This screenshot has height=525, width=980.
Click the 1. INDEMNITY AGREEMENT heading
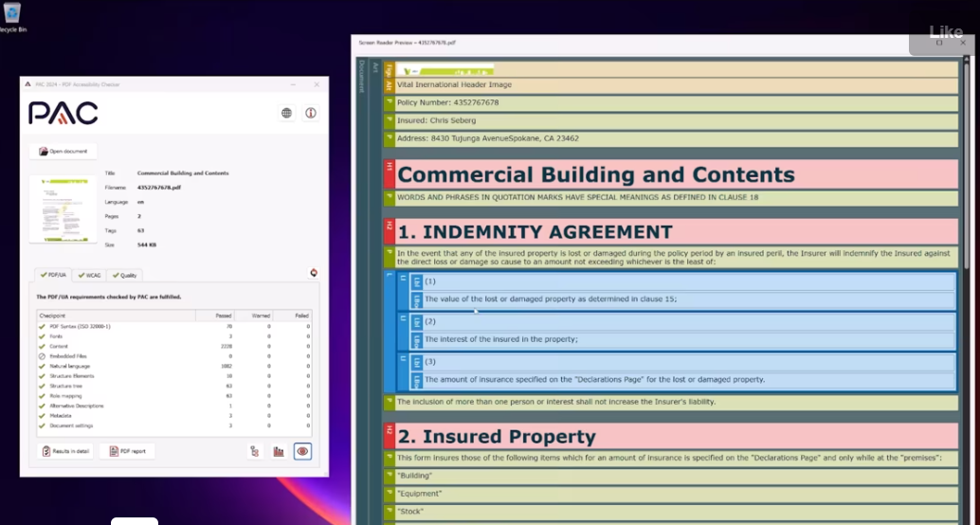[535, 232]
